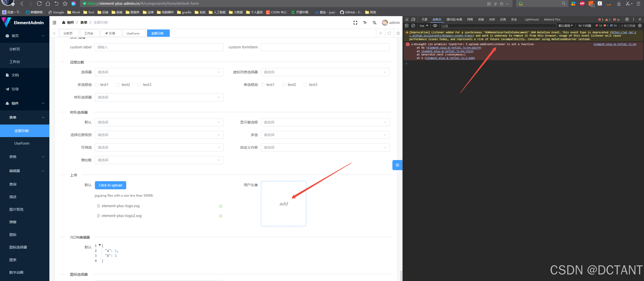Screen dimensions: 644x281
Task: Collapse sidebar with the hamburger menu icon
Action: (x=54, y=23)
